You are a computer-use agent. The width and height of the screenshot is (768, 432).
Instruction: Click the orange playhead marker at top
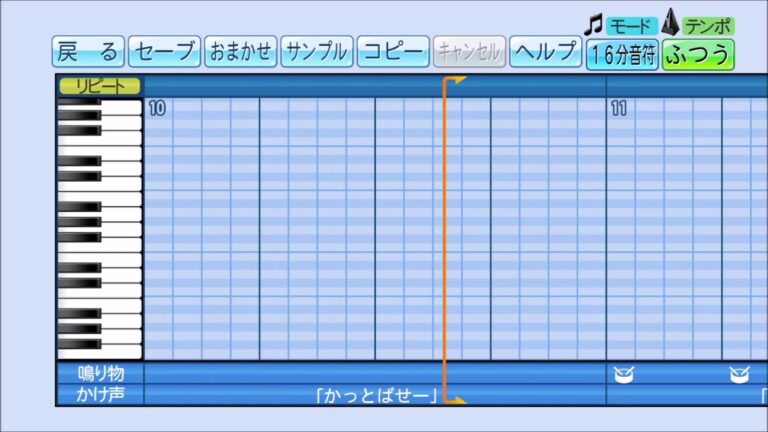[453, 81]
